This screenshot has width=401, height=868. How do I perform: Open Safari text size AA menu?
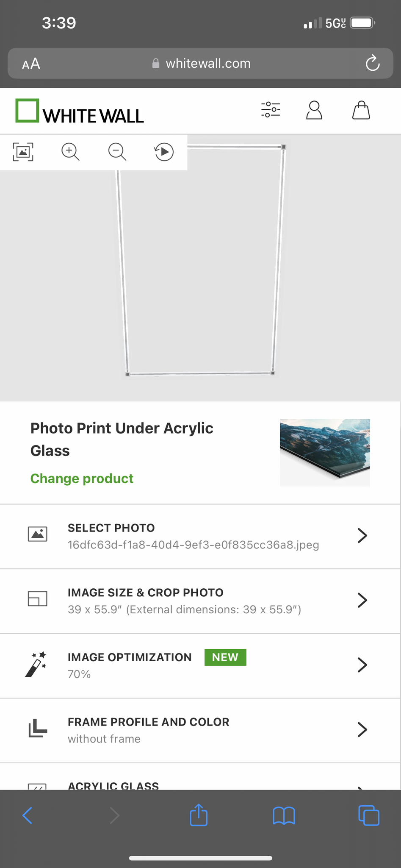pos(31,64)
